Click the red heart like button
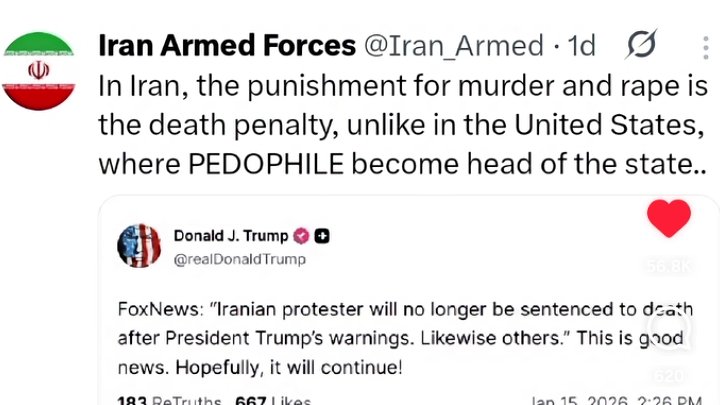 point(669,218)
